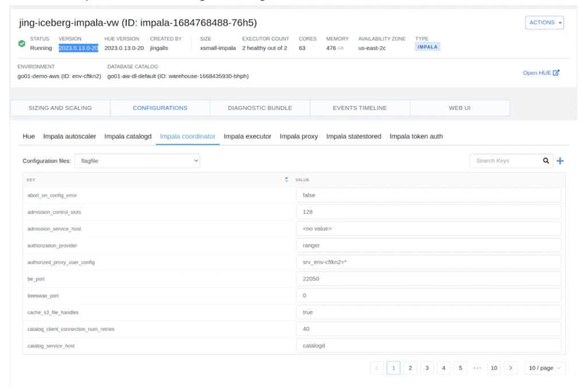Jump to page 10 of the key list
588x392 pixels.
tap(494, 368)
